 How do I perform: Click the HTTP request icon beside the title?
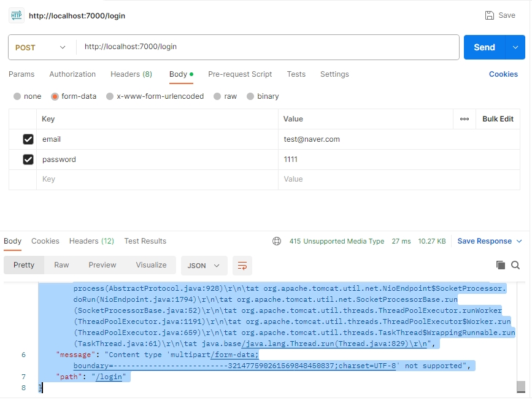pos(17,15)
